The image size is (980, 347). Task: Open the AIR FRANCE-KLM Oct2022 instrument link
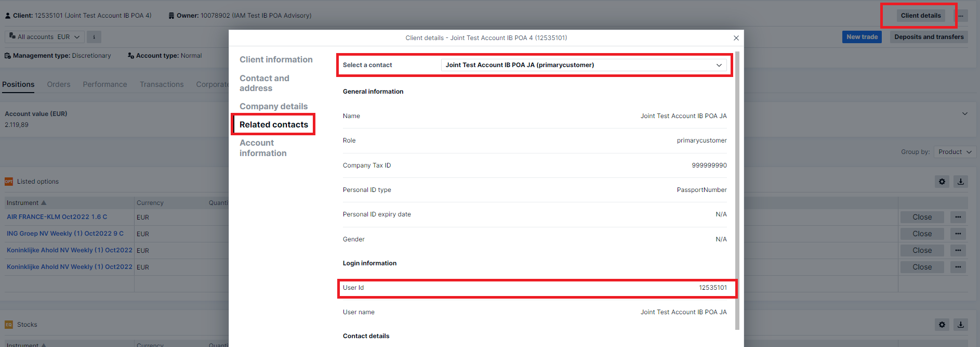(x=57, y=217)
